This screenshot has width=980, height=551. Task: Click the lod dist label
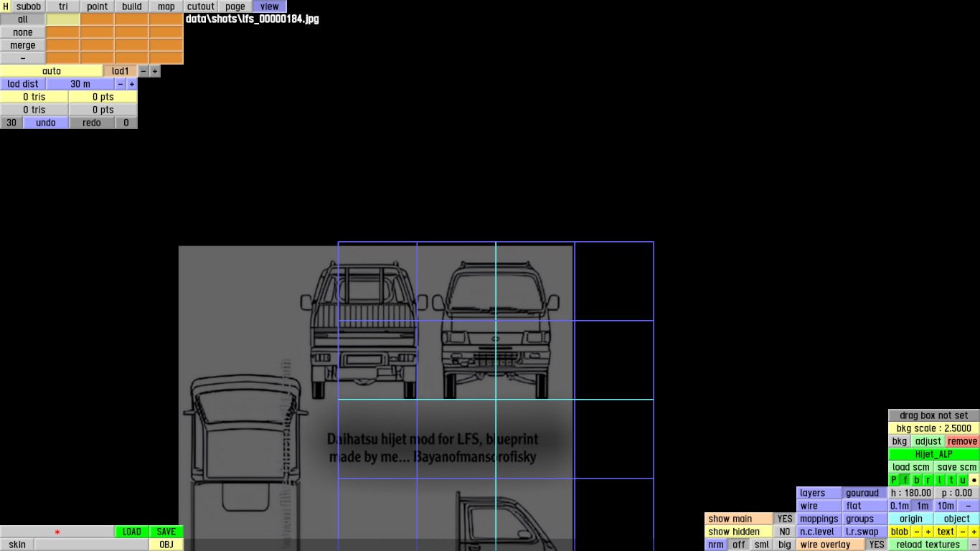23,84
